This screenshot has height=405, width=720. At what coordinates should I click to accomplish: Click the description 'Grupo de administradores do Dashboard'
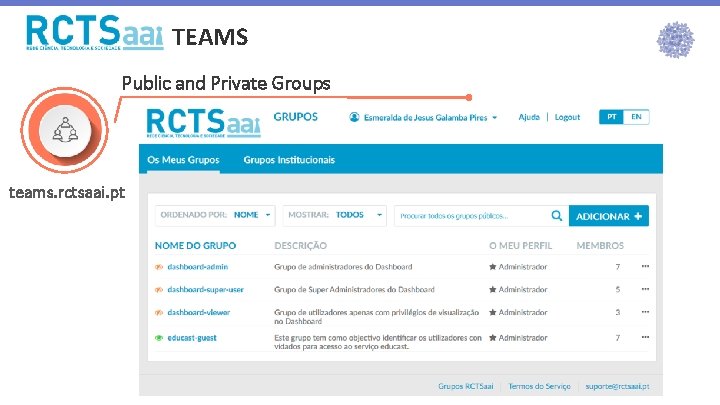[343, 267]
